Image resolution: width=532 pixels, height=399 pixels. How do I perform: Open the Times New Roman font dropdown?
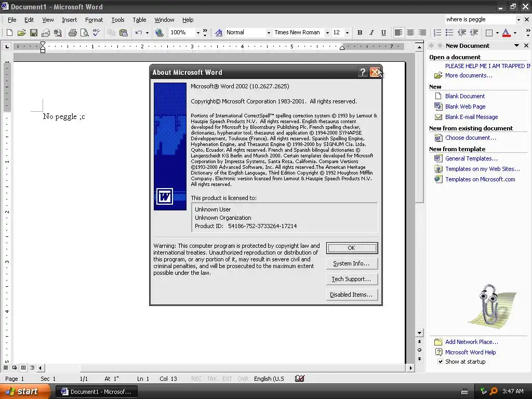coord(327,33)
